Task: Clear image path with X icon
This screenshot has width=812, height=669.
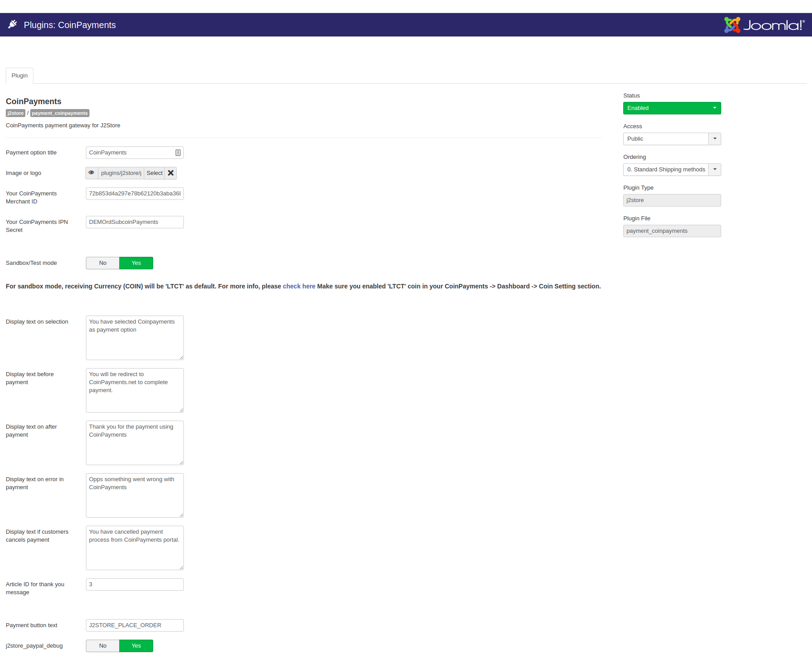Action: [x=171, y=173]
